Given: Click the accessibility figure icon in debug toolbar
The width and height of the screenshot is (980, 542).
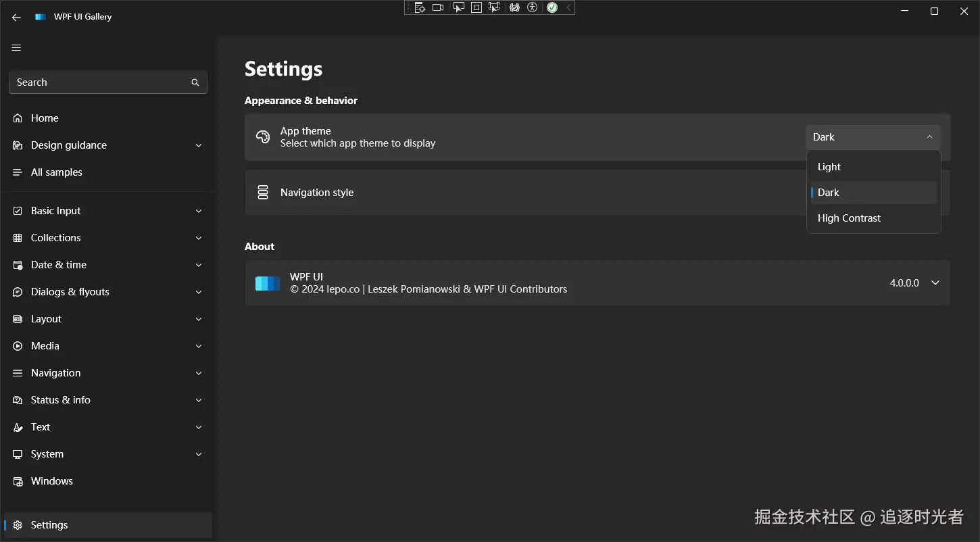Looking at the screenshot, I should tap(533, 7).
